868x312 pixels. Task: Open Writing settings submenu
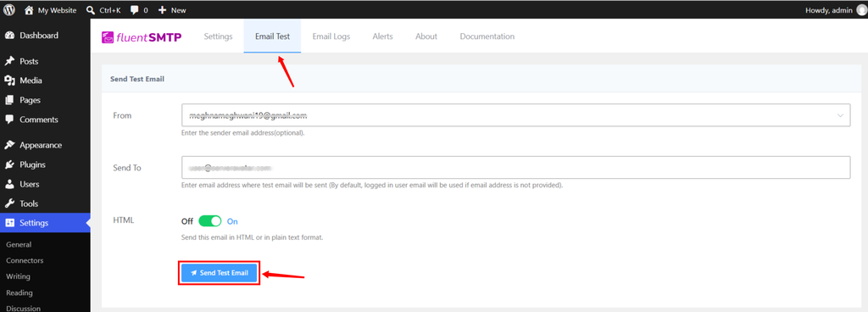pyautogui.click(x=19, y=276)
